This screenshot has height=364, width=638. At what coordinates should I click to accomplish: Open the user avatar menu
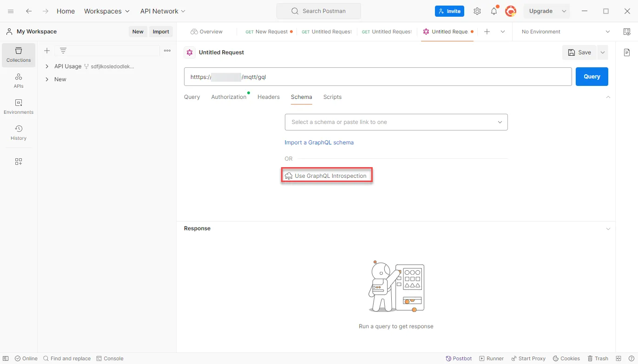coord(511,11)
